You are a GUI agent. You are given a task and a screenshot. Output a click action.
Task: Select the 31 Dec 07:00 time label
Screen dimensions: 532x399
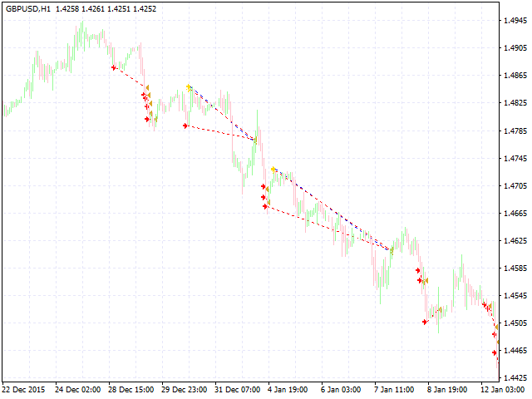[x=234, y=389]
